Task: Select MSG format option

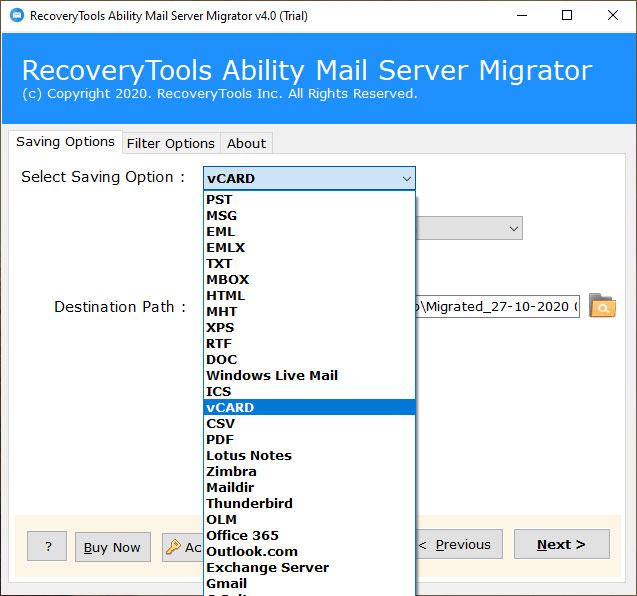Action: (309, 216)
